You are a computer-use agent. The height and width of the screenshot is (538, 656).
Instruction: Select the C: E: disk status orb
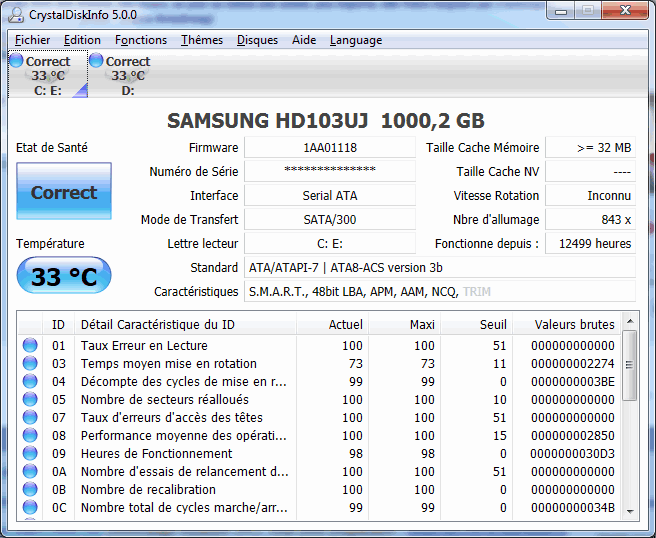click(16, 61)
